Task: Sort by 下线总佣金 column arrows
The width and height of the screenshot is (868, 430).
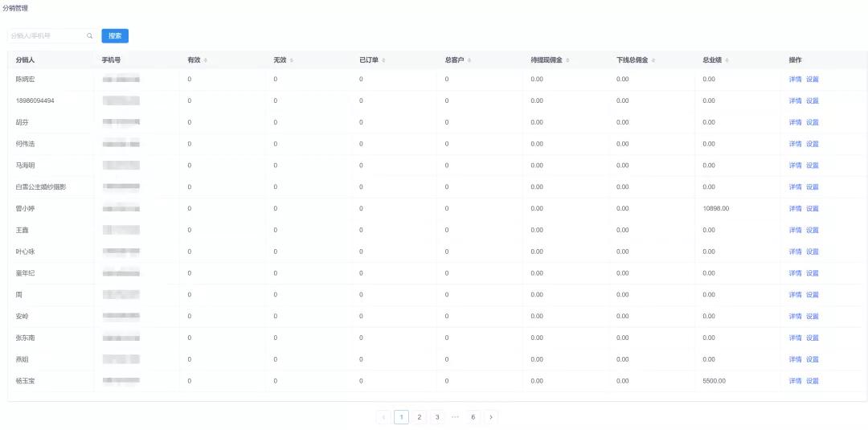Action: (x=655, y=60)
